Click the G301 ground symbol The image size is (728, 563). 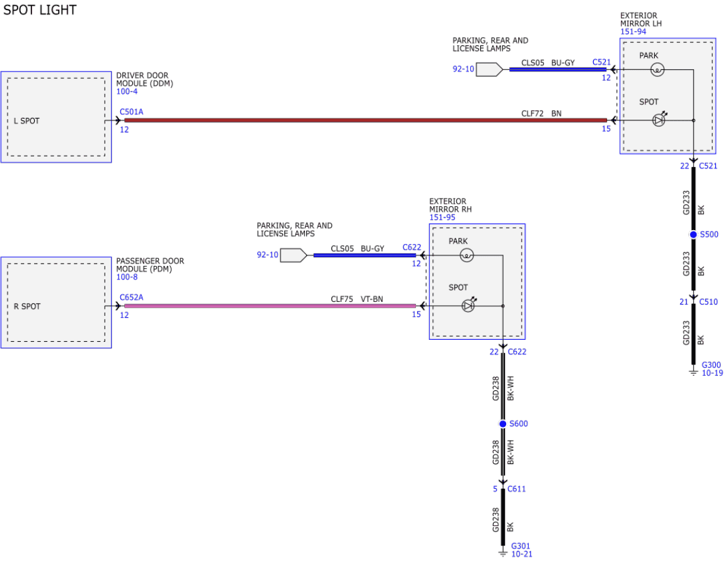(x=502, y=553)
